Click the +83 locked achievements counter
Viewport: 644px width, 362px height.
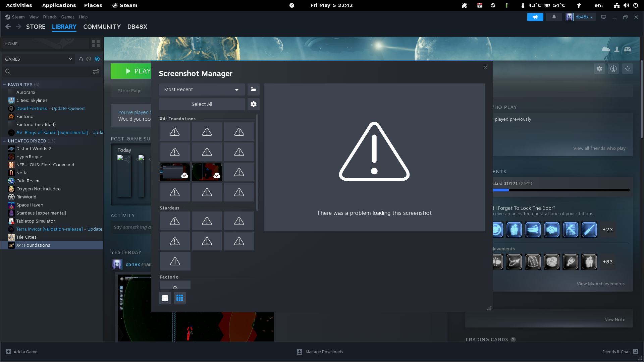(x=608, y=262)
